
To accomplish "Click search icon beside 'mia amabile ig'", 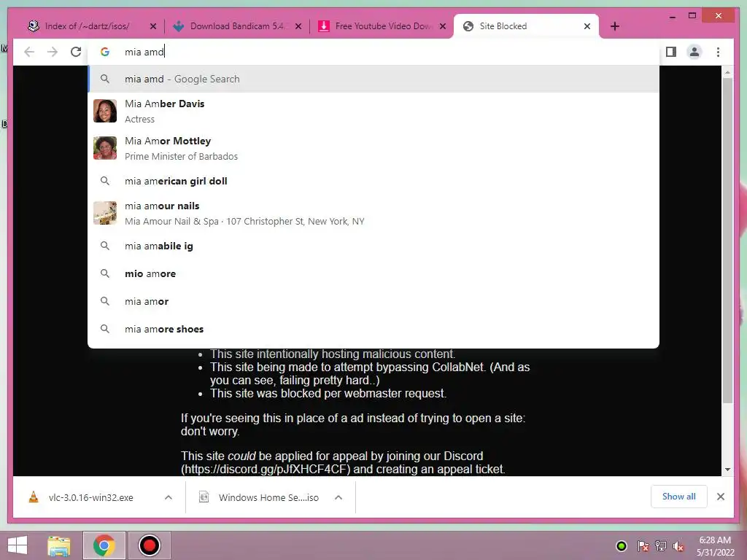I will tap(105, 246).
